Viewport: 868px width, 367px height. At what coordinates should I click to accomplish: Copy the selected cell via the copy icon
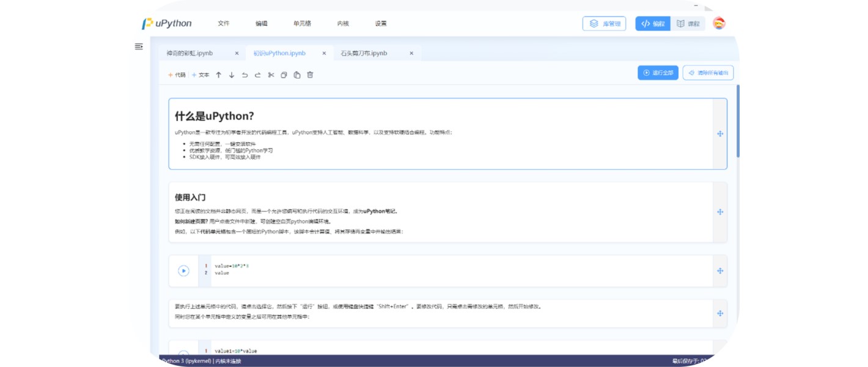(284, 75)
